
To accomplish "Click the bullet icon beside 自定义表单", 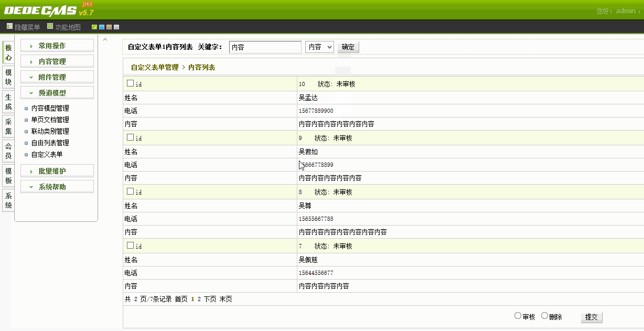I will tap(26, 155).
